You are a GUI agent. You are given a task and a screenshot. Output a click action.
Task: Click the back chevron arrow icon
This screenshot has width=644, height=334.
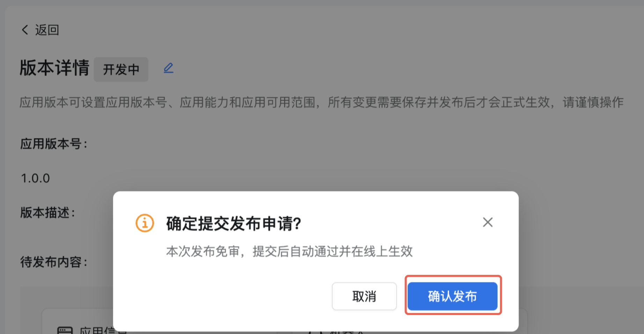click(x=25, y=30)
